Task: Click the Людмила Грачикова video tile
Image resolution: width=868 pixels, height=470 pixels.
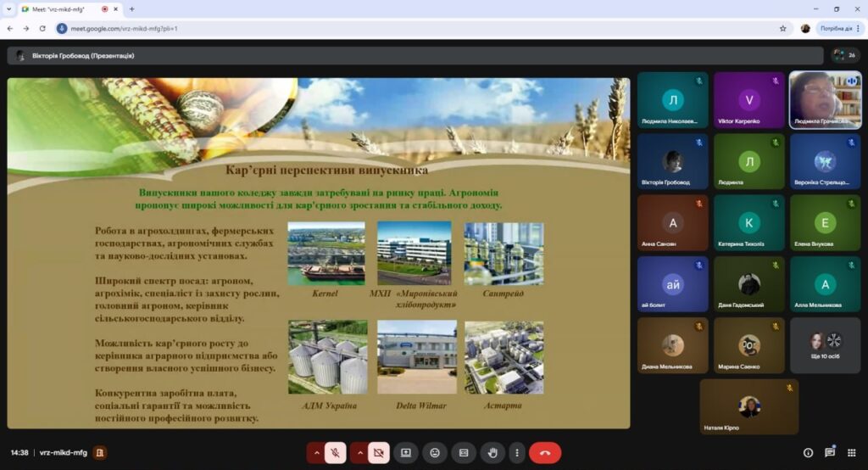Action: [825, 99]
